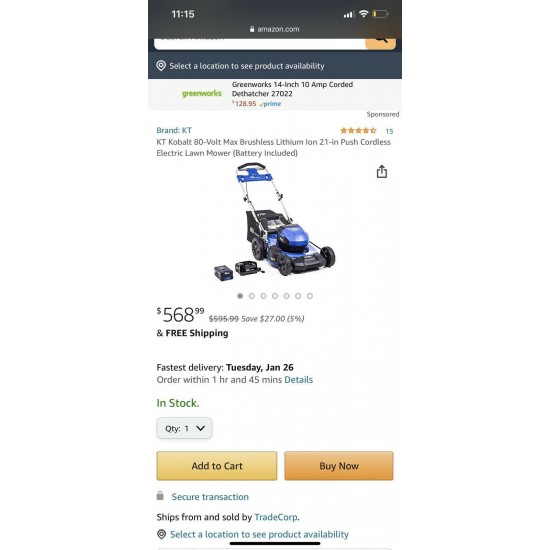Expand the quantity selector chevron arrow
Screen dimensions: 550x550
coord(200,428)
